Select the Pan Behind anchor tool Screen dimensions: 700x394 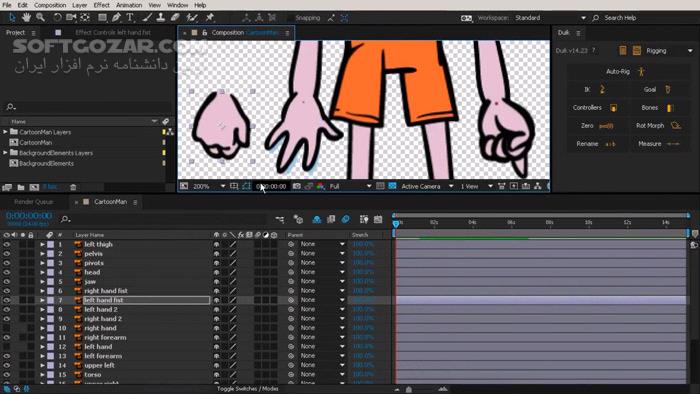(85, 17)
